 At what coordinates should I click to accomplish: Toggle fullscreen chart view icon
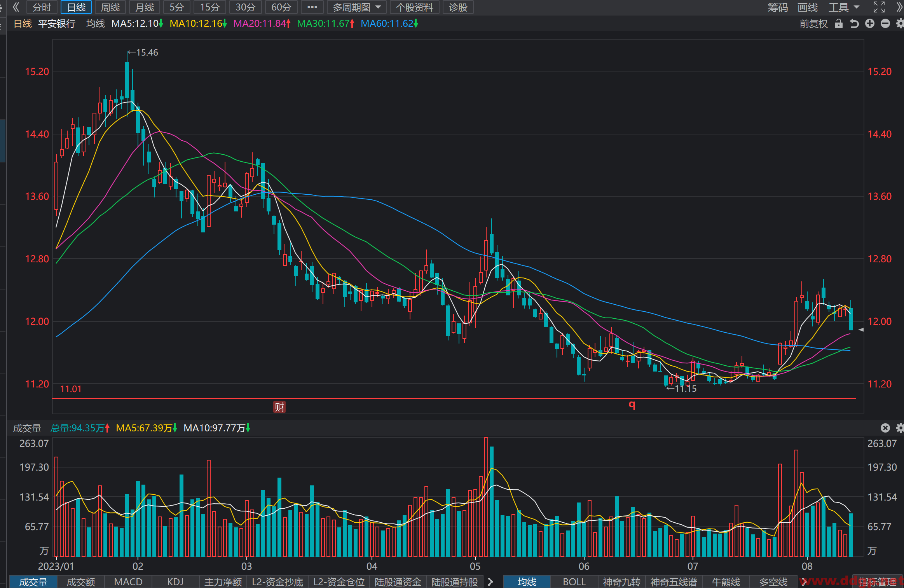click(x=879, y=7)
